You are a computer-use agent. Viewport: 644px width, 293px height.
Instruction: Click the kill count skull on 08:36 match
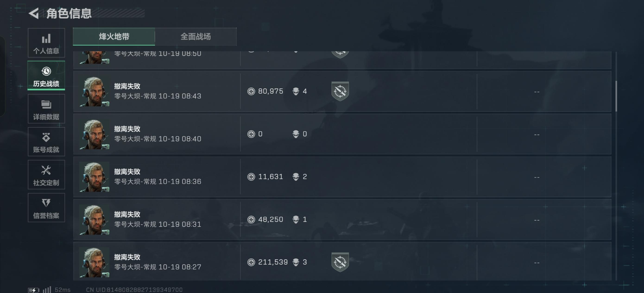(x=296, y=177)
